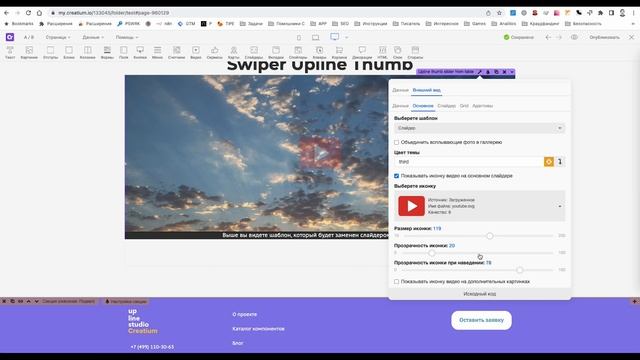Adjust 'Прозрачность иконки при наведении' slider
Image resolution: width=640 pixels, height=360 pixels.
[x=520, y=270]
